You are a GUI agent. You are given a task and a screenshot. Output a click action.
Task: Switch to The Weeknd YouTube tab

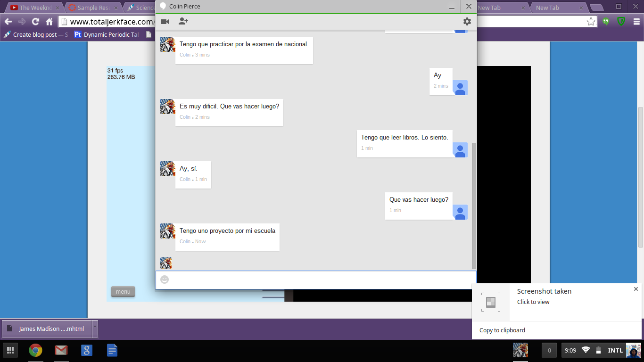click(x=33, y=8)
